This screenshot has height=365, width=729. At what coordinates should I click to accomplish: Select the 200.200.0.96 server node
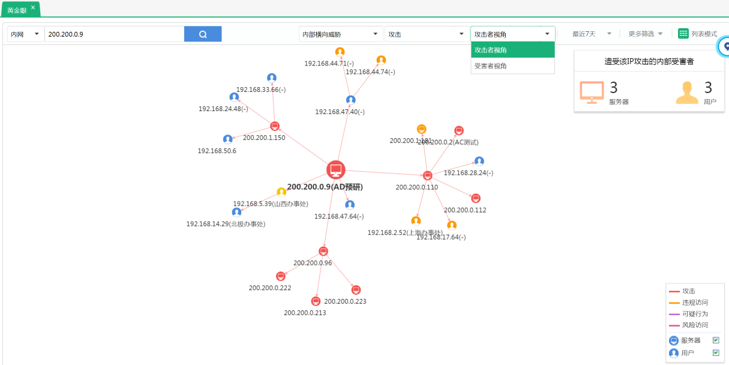pyautogui.click(x=324, y=251)
